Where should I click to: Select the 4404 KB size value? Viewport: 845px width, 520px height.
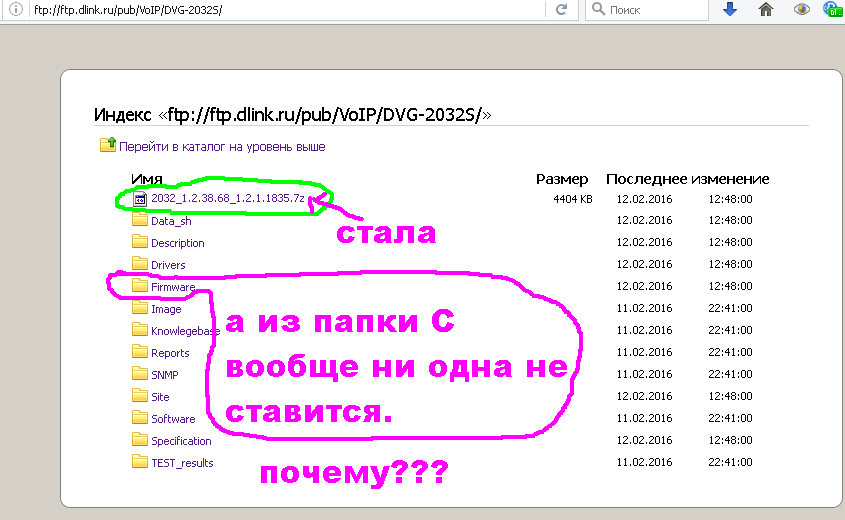(572, 199)
